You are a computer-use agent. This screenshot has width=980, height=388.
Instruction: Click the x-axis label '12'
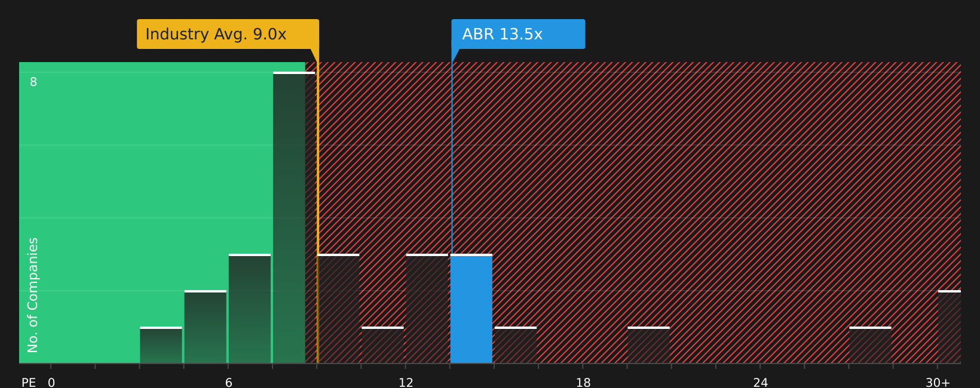pos(406,383)
